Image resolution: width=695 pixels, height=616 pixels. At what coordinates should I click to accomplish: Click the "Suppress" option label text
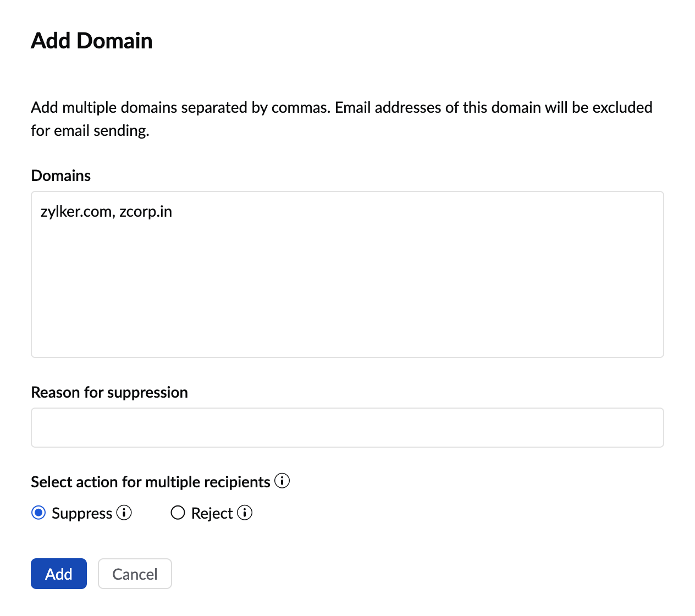(82, 513)
